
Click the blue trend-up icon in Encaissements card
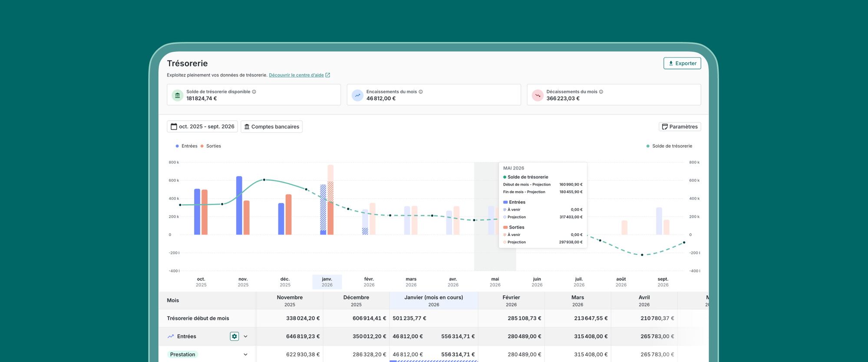[357, 95]
